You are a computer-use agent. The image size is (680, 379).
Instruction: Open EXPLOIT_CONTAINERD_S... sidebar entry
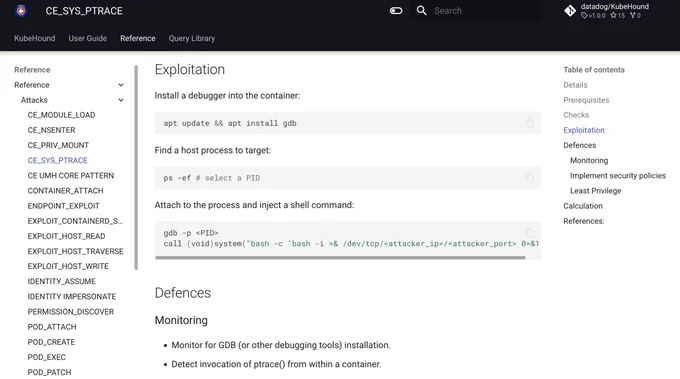pos(75,221)
